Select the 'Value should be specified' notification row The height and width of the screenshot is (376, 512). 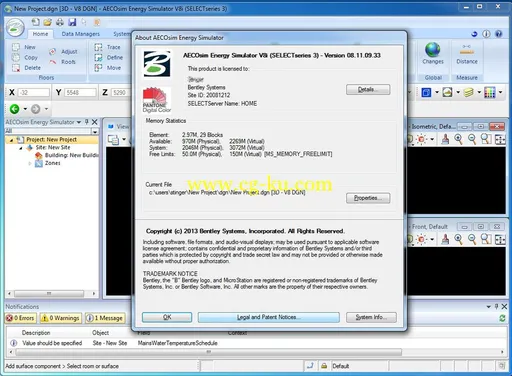coord(256,343)
